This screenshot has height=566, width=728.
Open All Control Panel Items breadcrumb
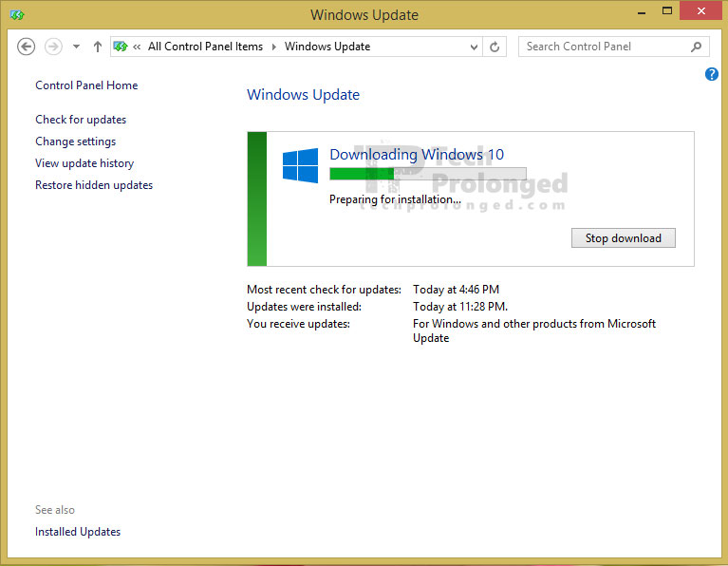click(x=205, y=47)
